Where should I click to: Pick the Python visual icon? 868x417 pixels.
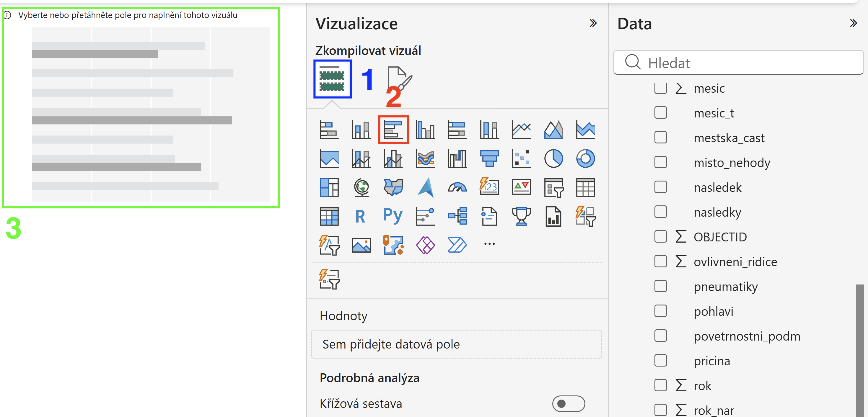point(393,216)
